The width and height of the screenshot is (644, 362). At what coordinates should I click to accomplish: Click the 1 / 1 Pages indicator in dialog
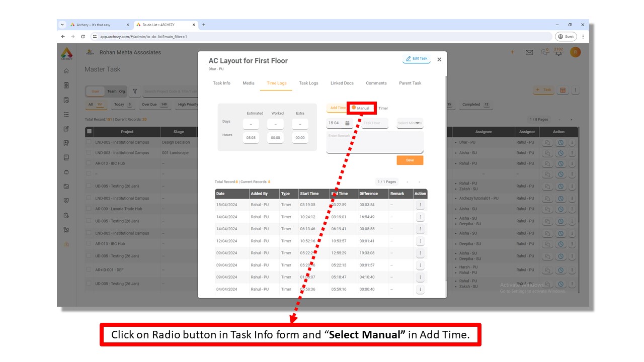387,182
